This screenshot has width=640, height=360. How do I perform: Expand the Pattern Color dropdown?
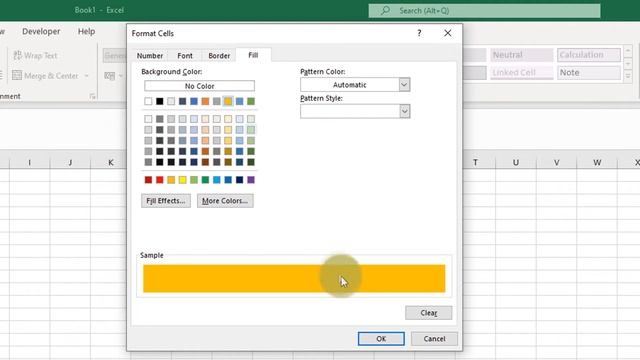[x=404, y=85]
